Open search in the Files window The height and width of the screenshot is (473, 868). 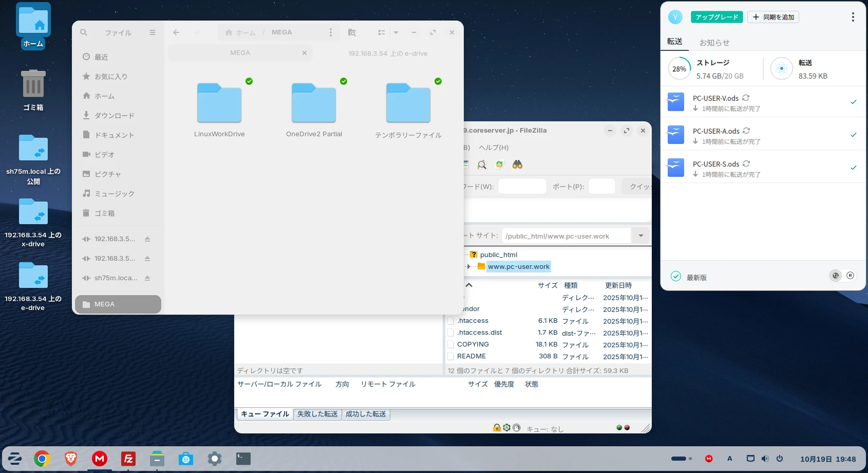[84, 32]
